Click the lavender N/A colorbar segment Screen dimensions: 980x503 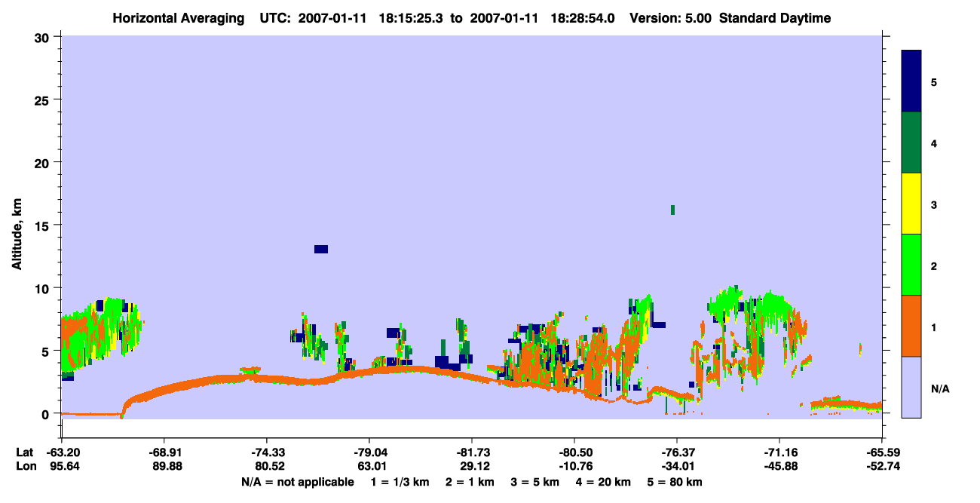[911, 386]
